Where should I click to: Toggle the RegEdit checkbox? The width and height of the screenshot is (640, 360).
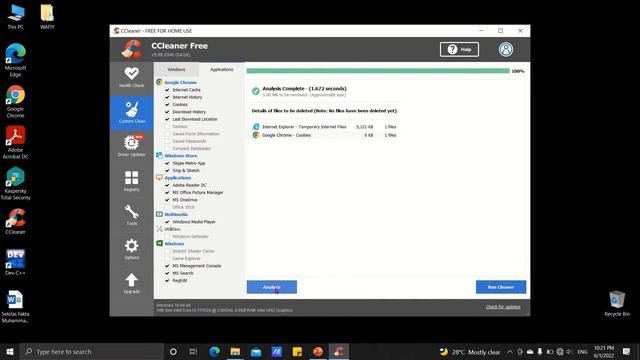[x=167, y=281]
